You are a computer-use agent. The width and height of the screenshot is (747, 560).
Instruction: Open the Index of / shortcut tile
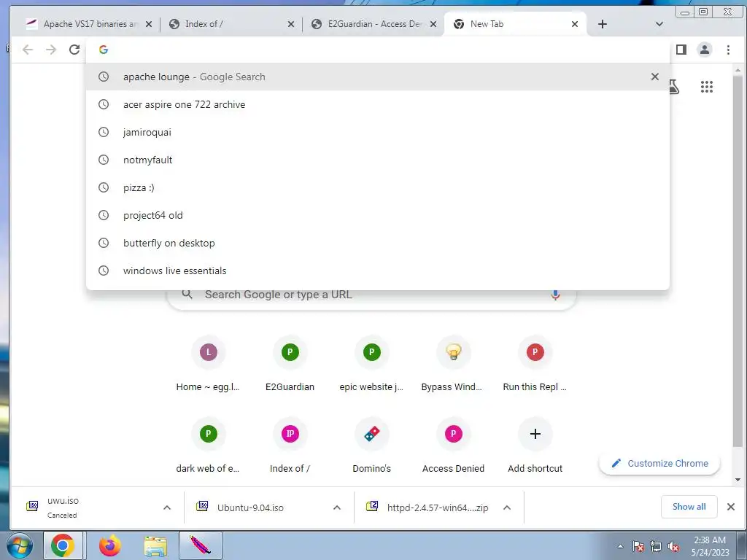point(290,445)
